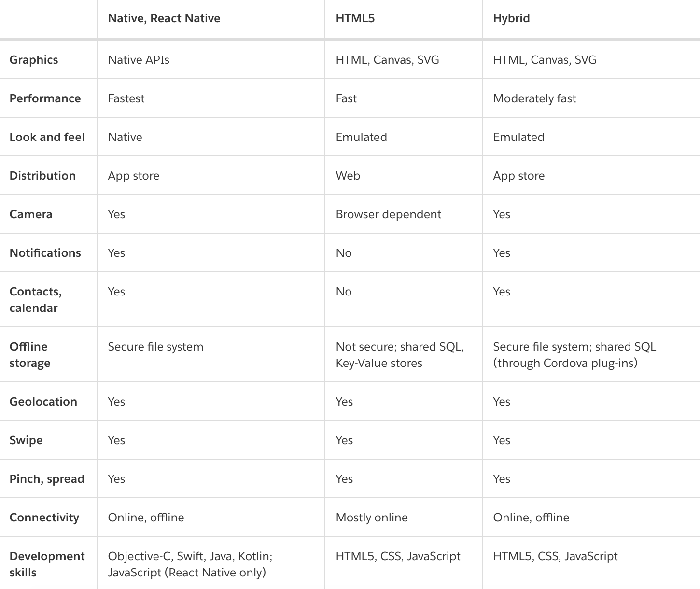Select the Hybrid offline storage Cordova cell
Viewport: 700px width, 589px height.
point(574,354)
